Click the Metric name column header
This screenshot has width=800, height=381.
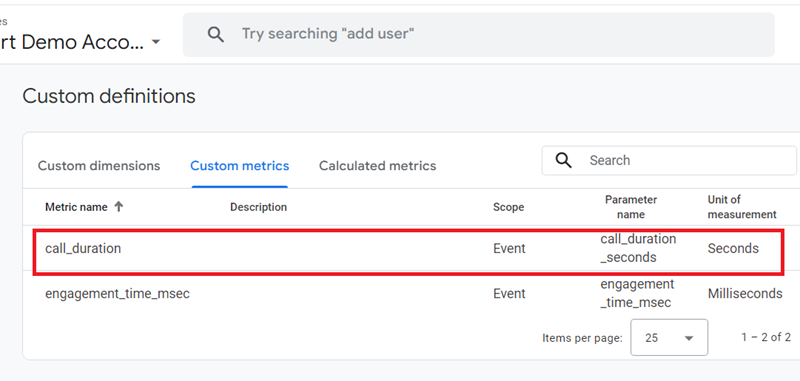[77, 207]
